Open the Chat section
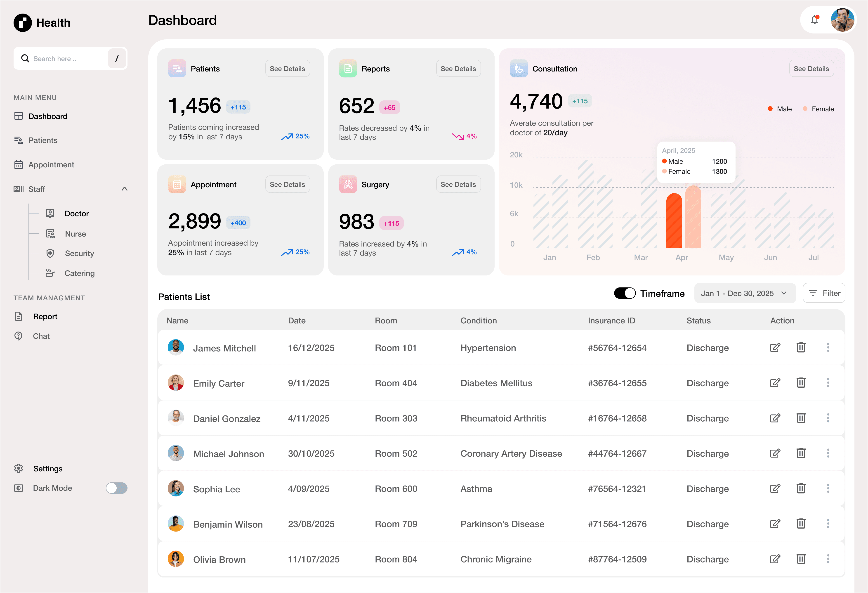Viewport: 868px width, 593px height. [x=41, y=336]
